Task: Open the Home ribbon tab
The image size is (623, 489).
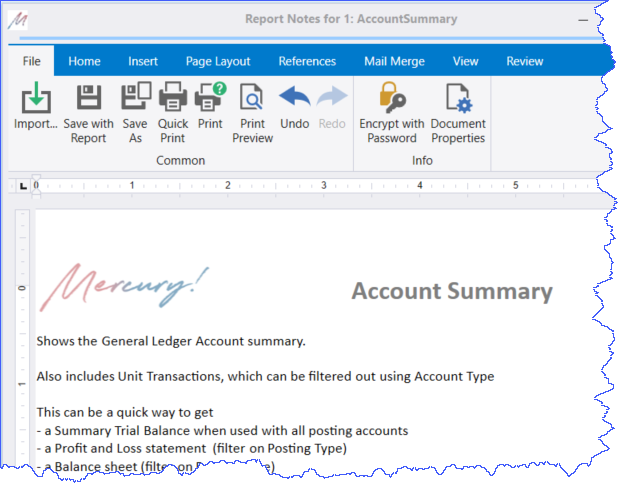Action: pyautogui.click(x=84, y=61)
